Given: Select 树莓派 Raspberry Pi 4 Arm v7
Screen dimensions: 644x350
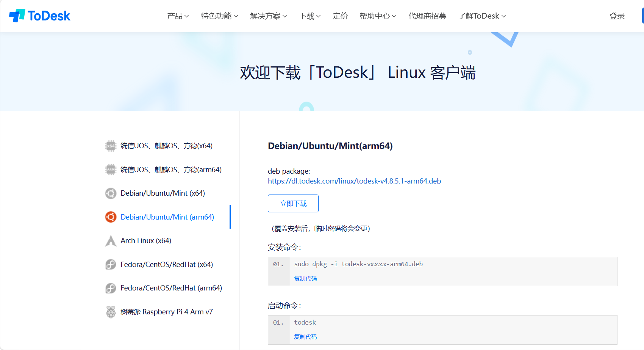Looking at the screenshot, I should [x=167, y=312].
